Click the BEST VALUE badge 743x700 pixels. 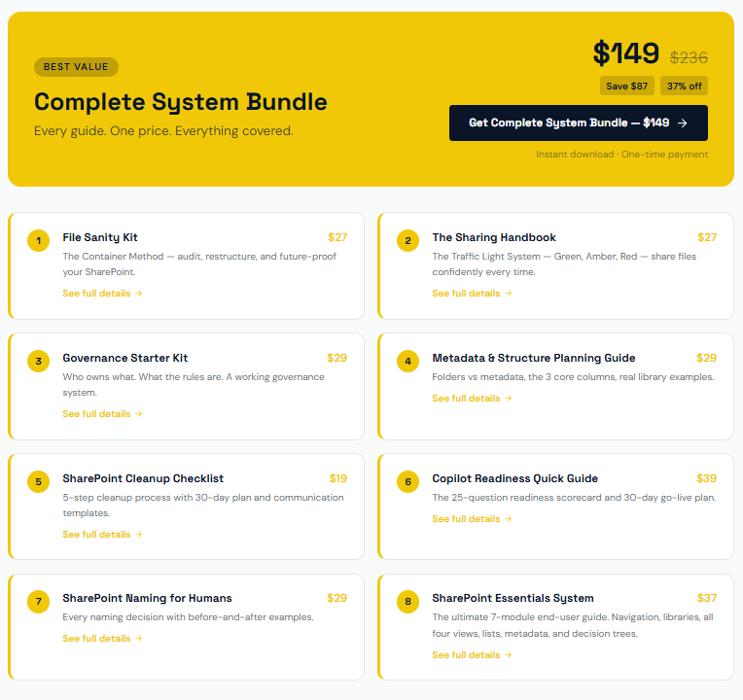click(76, 67)
